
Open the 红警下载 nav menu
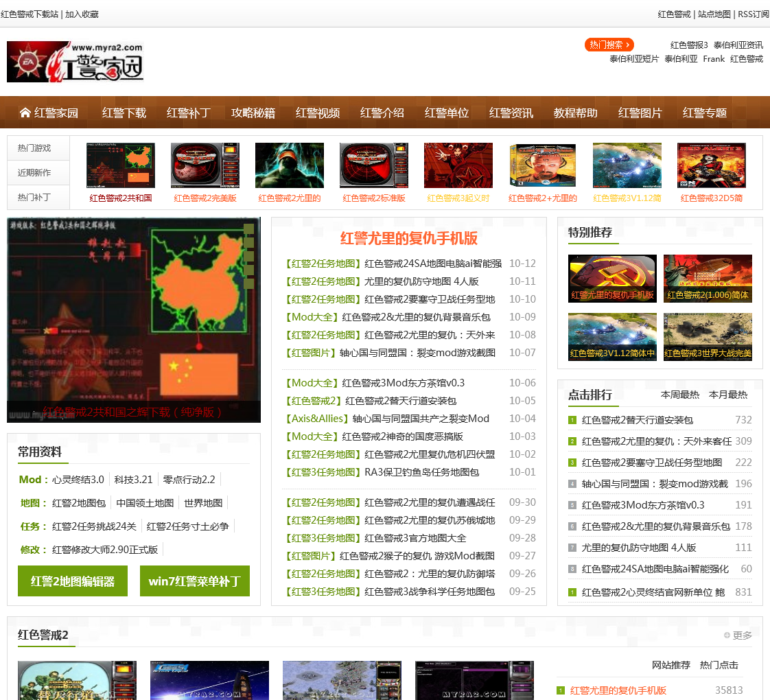124,113
